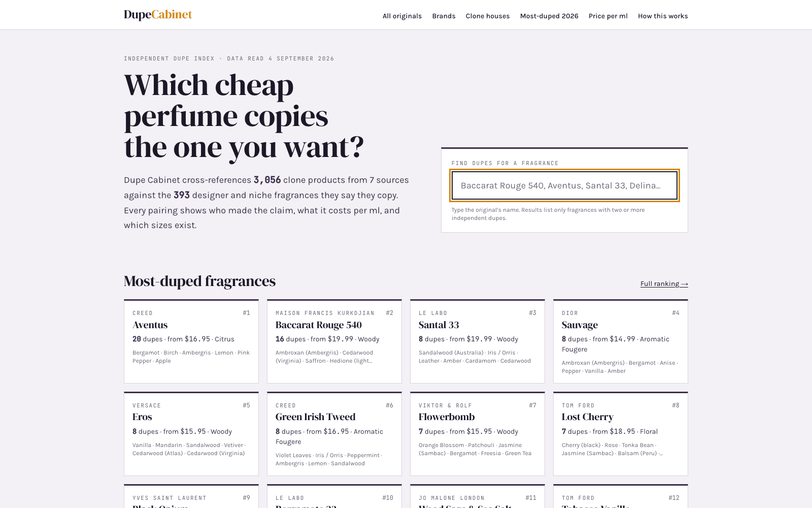Open the Versace Eros card

click(x=191, y=434)
